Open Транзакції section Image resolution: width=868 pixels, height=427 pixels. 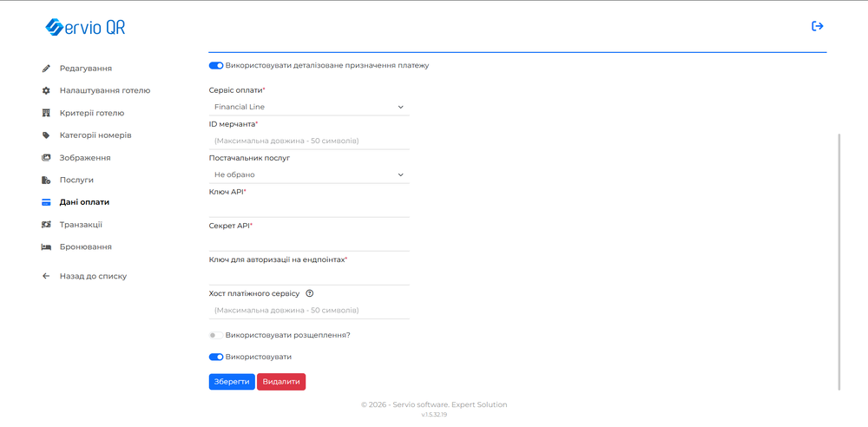81,225
